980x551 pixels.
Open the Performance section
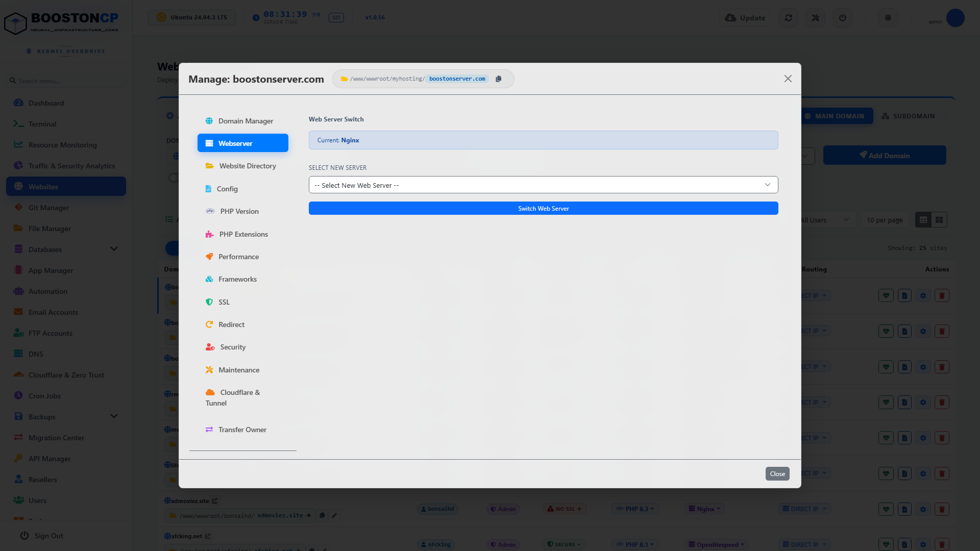point(243,257)
